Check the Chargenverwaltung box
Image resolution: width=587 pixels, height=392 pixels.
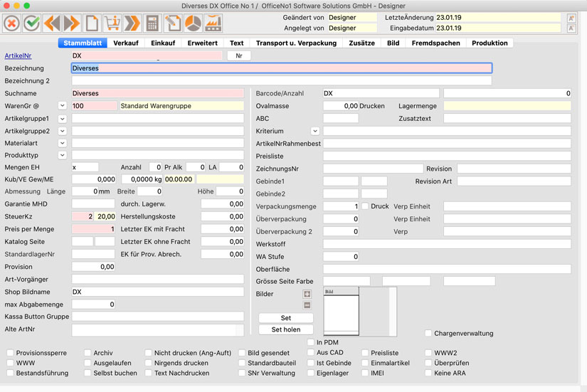pos(428,333)
